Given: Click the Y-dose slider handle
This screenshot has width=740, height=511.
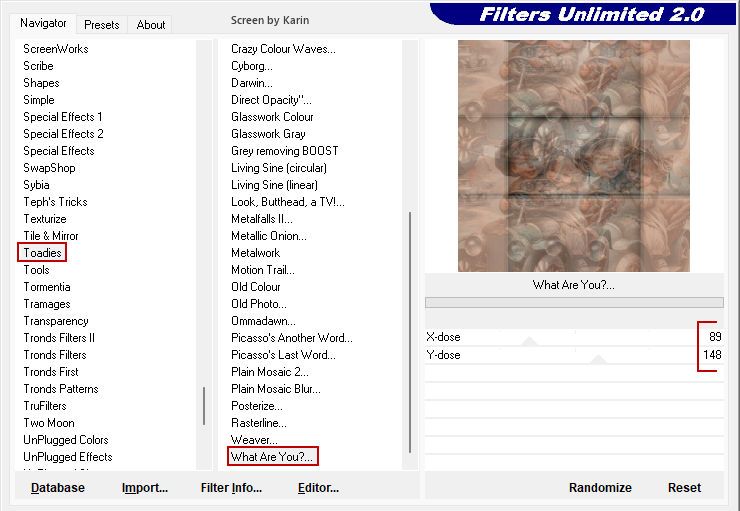Looking at the screenshot, I should (597, 359).
